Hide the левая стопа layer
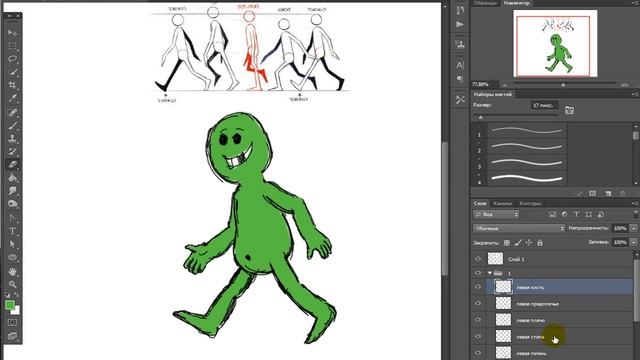 tap(478, 336)
